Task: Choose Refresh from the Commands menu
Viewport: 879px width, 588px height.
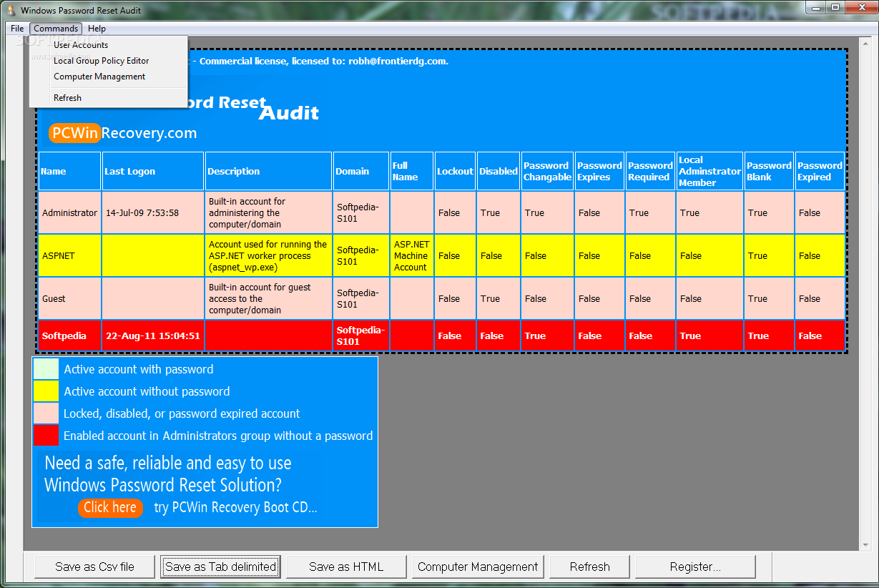Action: 108,98
